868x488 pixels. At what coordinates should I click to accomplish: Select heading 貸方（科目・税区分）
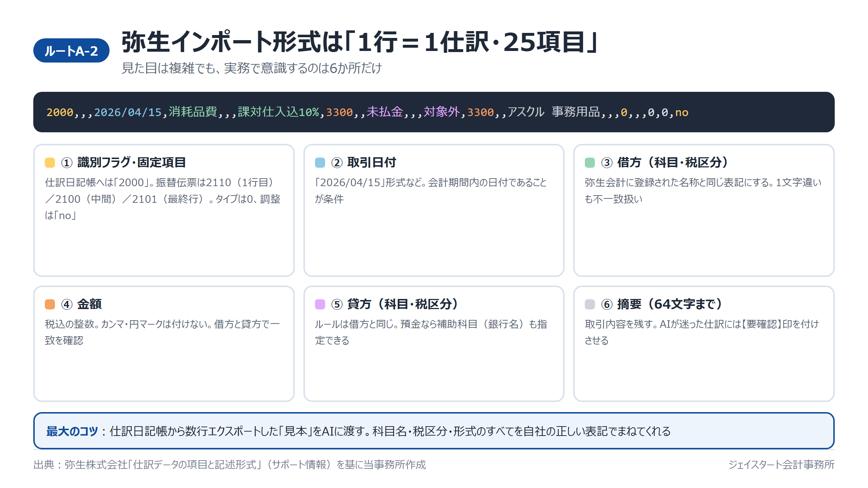point(403,304)
